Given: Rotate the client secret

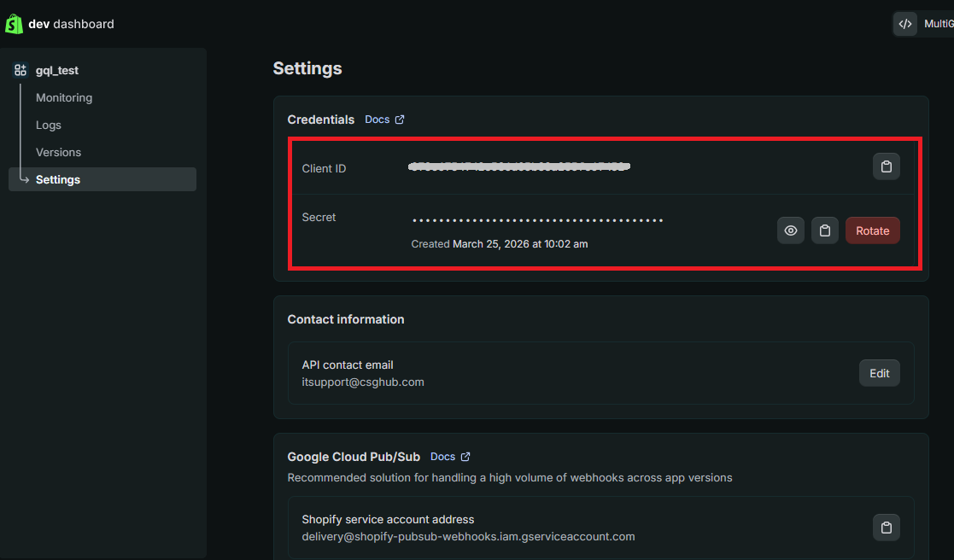Looking at the screenshot, I should point(873,230).
